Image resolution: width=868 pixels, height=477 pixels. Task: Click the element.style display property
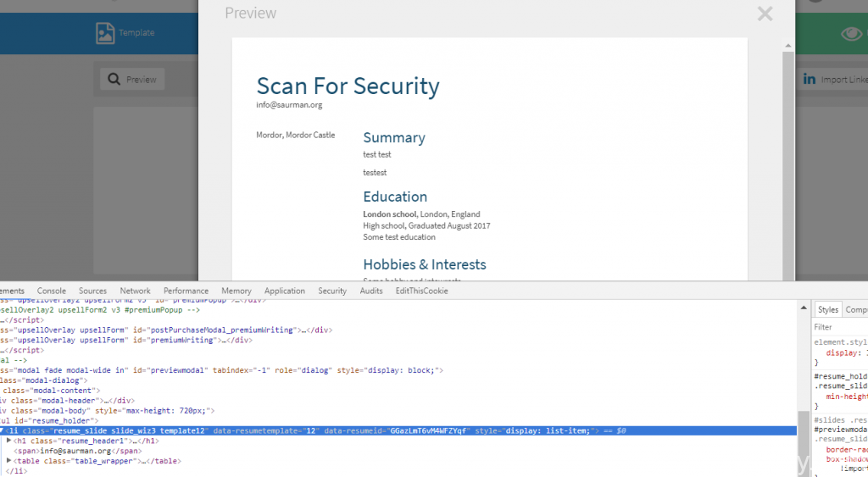pyautogui.click(x=847, y=352)
